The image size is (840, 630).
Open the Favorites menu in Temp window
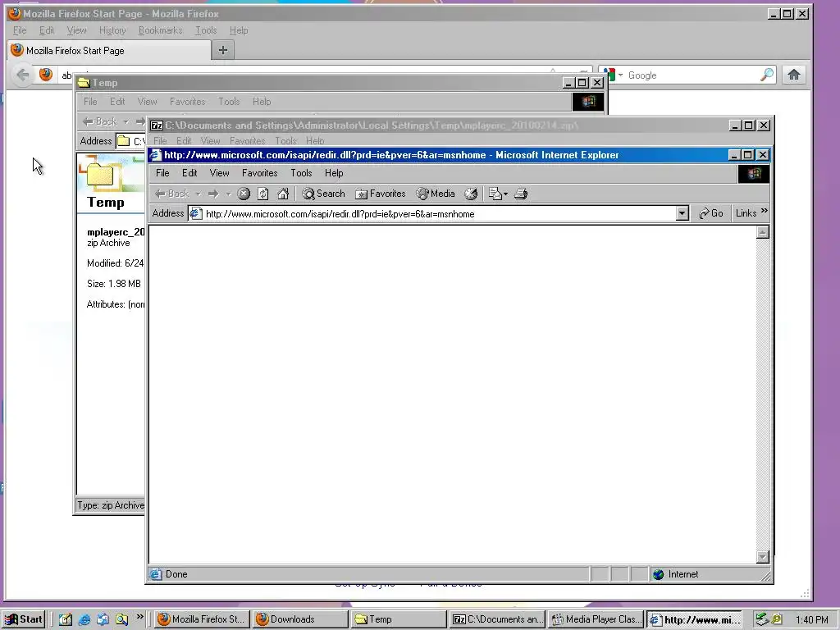tap(188, 102)
